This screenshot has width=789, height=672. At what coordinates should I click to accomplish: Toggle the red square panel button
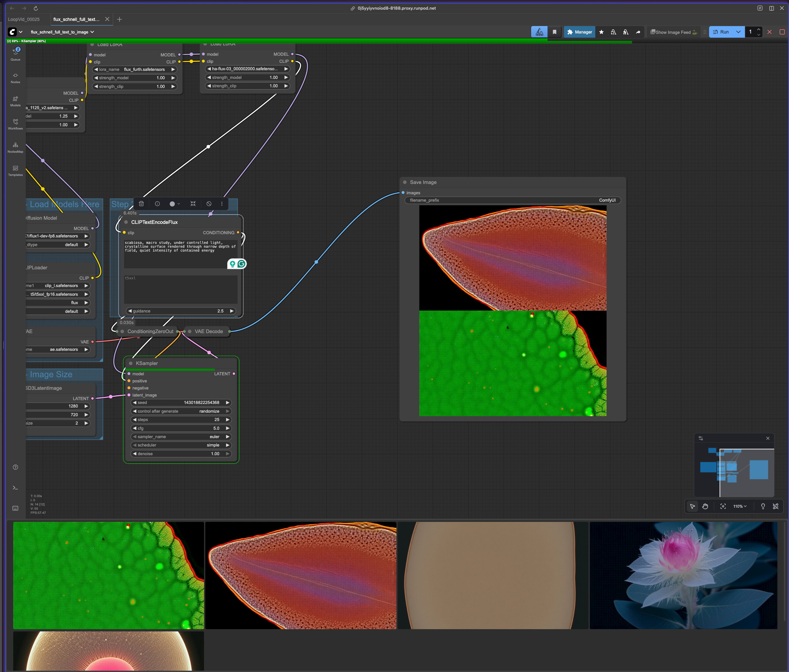[782, 32]
